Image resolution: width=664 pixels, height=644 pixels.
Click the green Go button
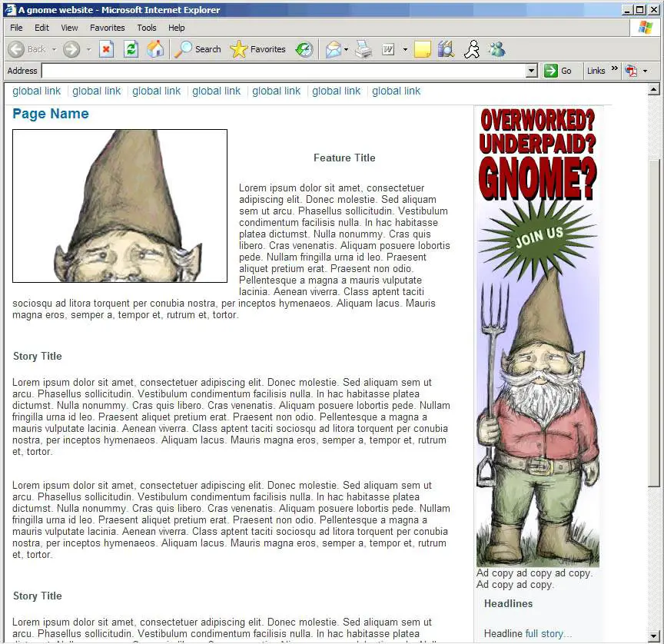pyautogui.click(x=558, y=71)
